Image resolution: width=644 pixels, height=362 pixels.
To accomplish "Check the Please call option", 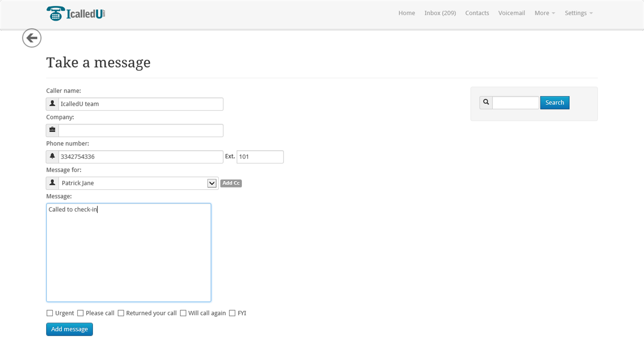I will [80, 313].
